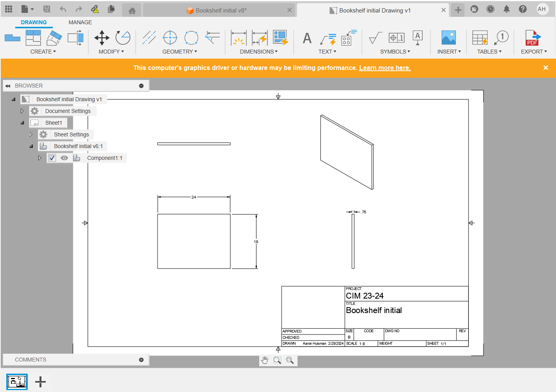Select the Detail View tool
556x392 pixels.
point(75,38)
